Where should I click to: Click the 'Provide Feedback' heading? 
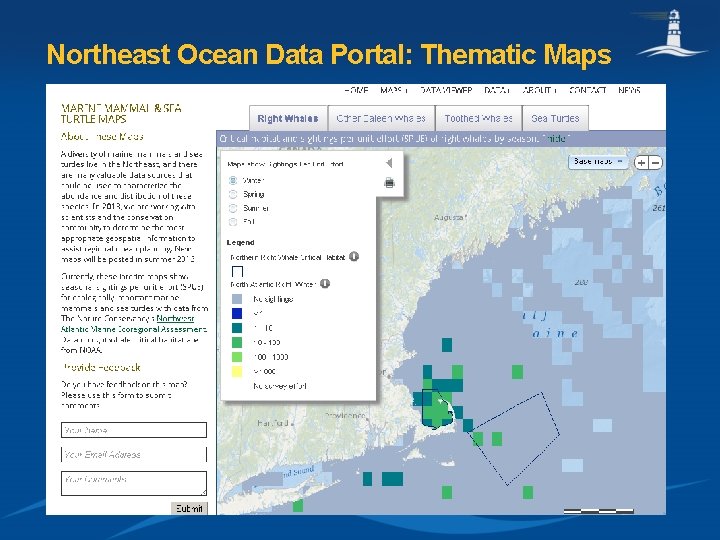[102, 367]
